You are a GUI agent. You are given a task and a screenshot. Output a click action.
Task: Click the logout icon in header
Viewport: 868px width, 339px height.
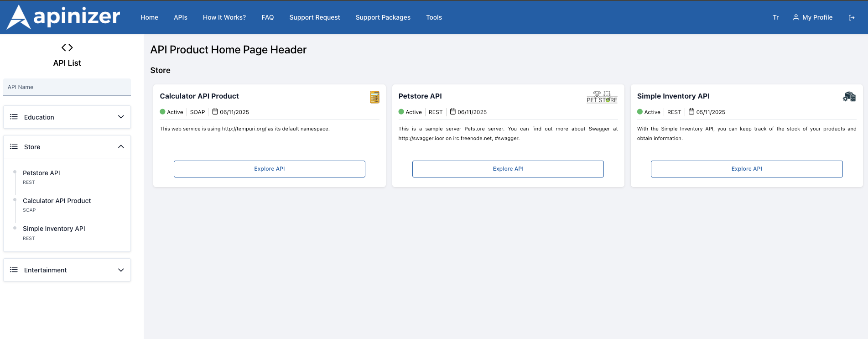[x=851, y=17]
